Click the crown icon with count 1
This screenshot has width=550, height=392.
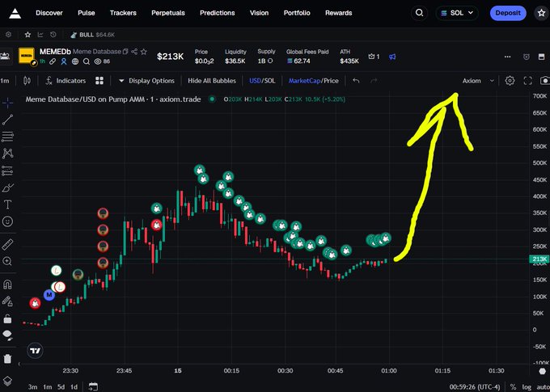(x=371, y=57)
